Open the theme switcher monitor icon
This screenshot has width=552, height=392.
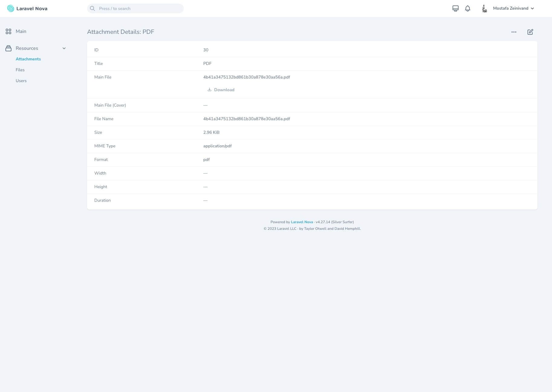coord(455,8)
